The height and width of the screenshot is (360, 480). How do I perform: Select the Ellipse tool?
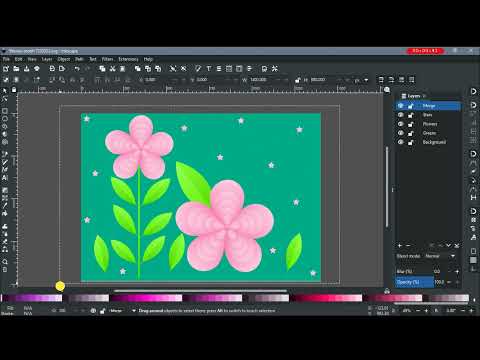coord(5,119)
